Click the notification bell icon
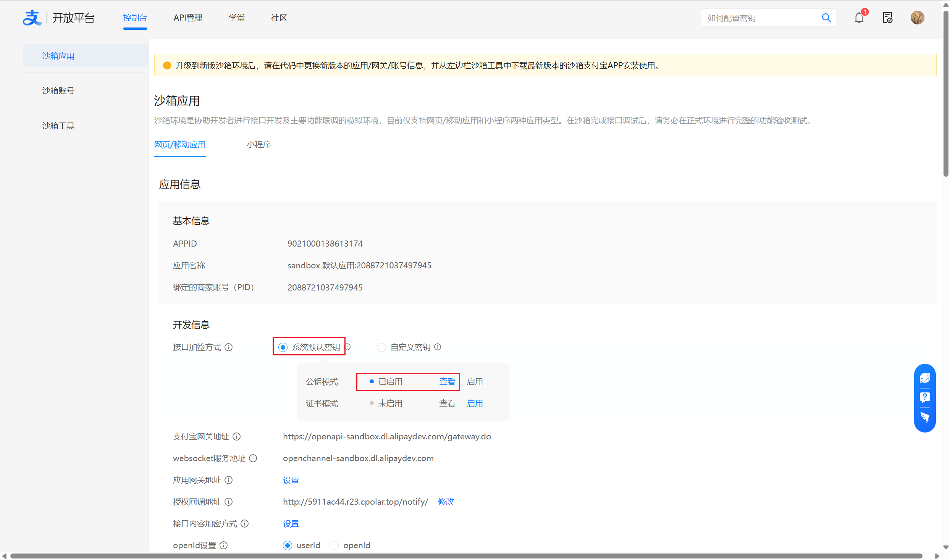Viewport: 950px width, 560px height. click(859, 18)
